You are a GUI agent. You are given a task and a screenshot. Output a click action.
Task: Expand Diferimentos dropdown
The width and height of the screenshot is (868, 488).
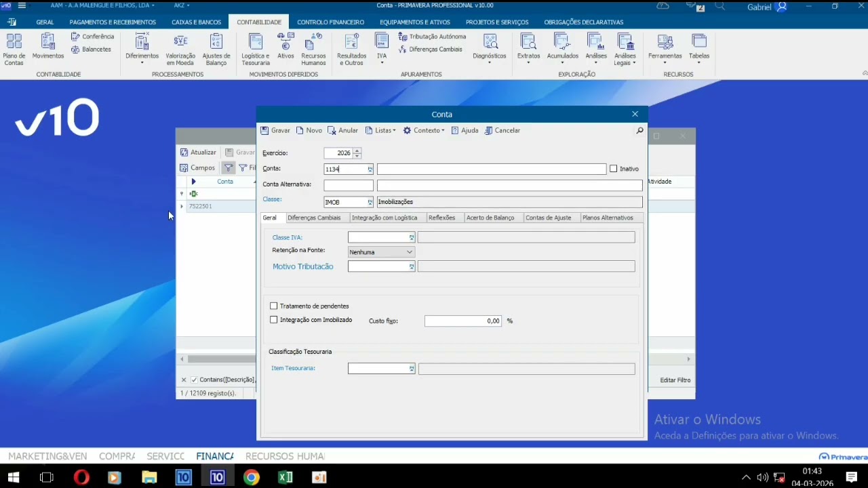[142, 63]
